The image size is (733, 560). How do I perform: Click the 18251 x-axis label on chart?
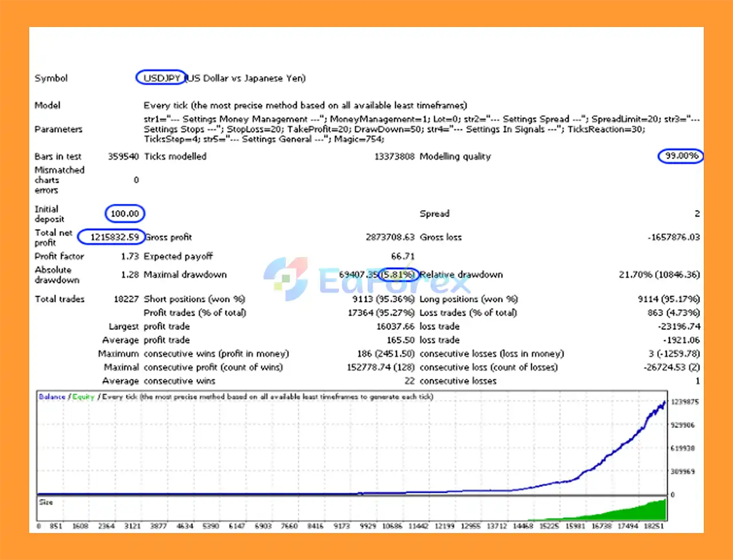click(653, 526)
